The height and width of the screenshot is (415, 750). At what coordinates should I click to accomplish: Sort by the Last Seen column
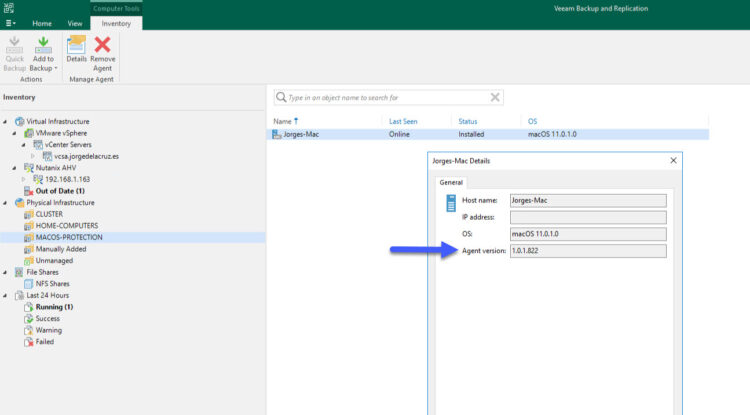tap(403, 121)
